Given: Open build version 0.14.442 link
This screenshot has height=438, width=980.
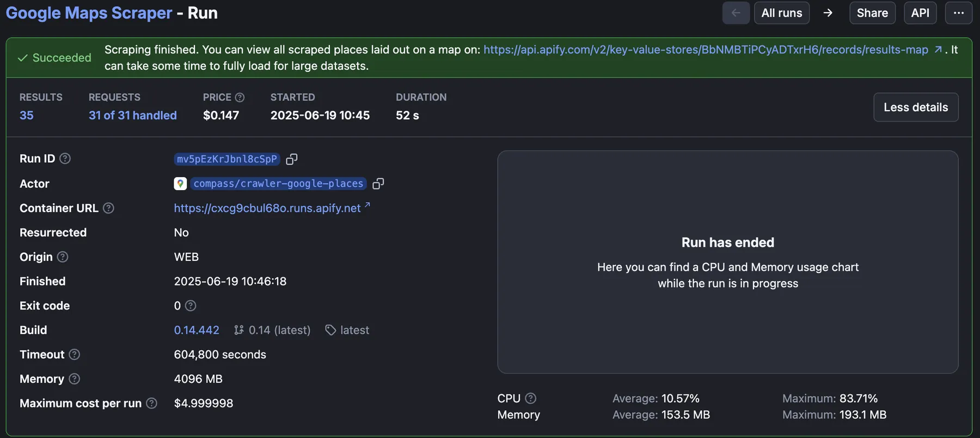Looking at the screenshot, I should pyautogui.click(x=197, y=330).
